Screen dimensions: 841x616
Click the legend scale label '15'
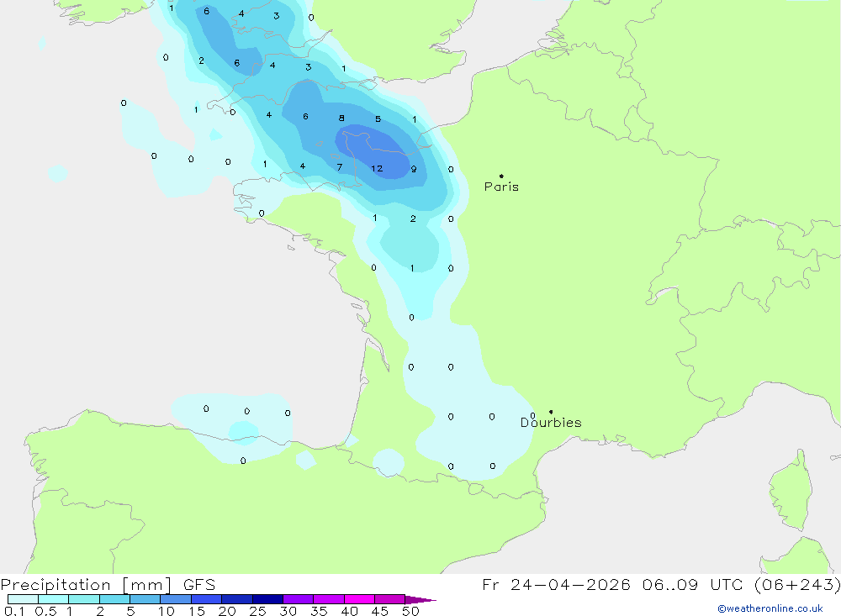point(197,611)
